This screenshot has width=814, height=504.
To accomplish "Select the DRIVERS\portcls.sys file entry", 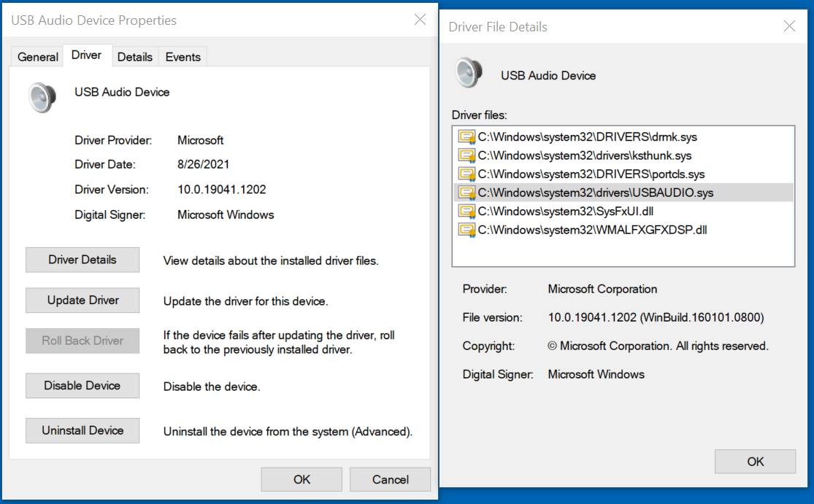I will coord(623,174).
